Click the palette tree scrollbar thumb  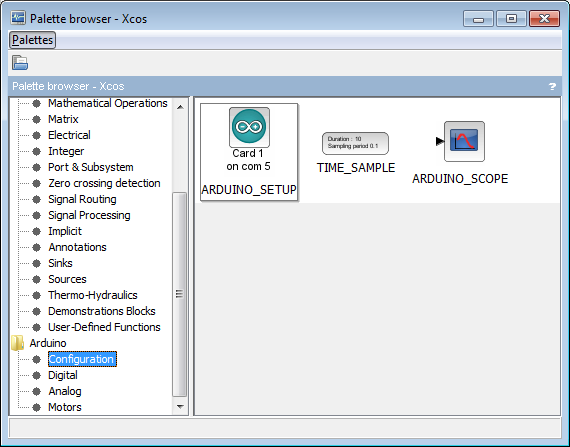coord(180,294)
